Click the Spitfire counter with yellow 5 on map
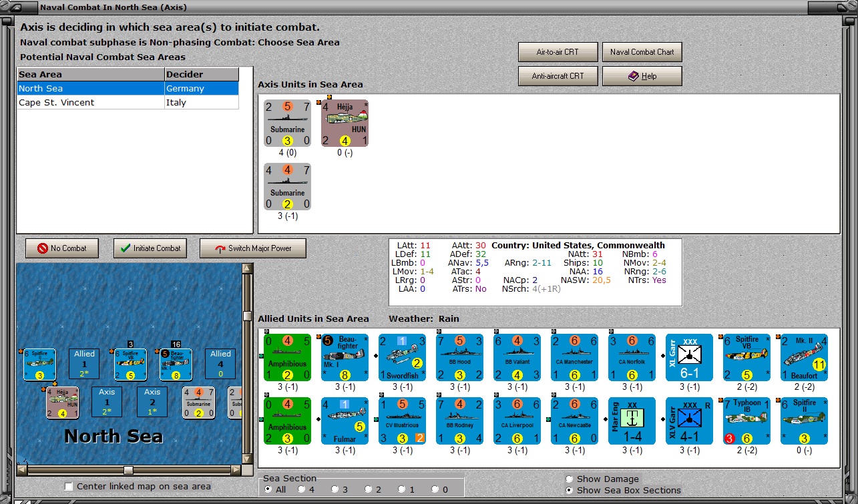The image size is (858, 504). coord(130,364)
